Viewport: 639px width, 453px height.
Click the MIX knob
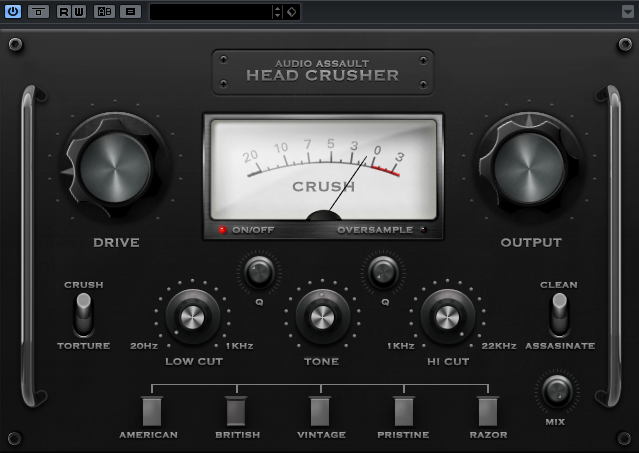point(557,391)
